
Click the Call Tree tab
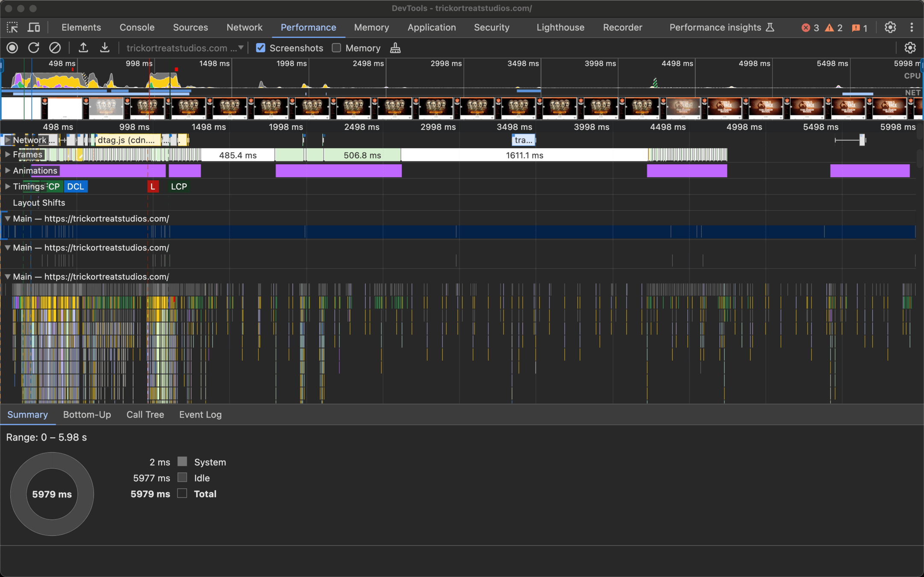pos(145,415)
